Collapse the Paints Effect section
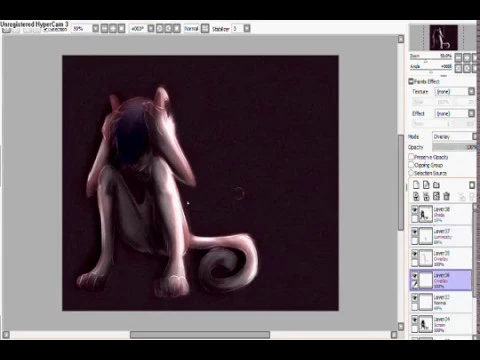This screenshot has width=480, height=360. point(411,81)
